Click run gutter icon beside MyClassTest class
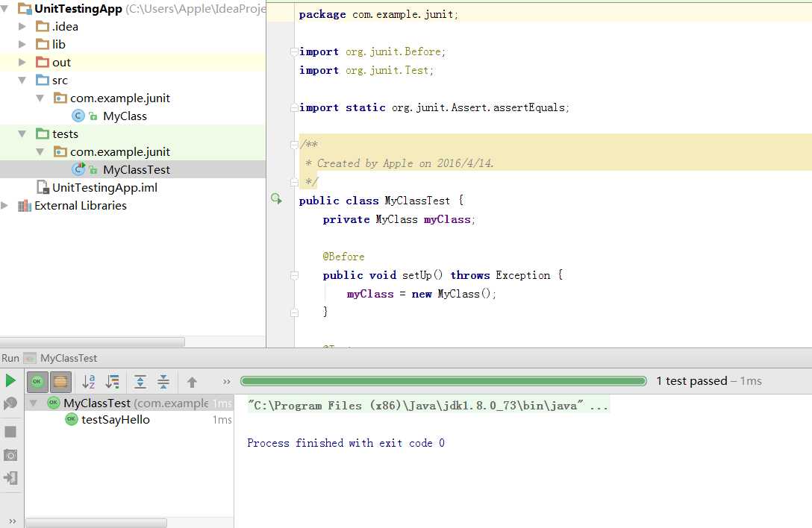 pyautogui.click(x=277, y=199)
